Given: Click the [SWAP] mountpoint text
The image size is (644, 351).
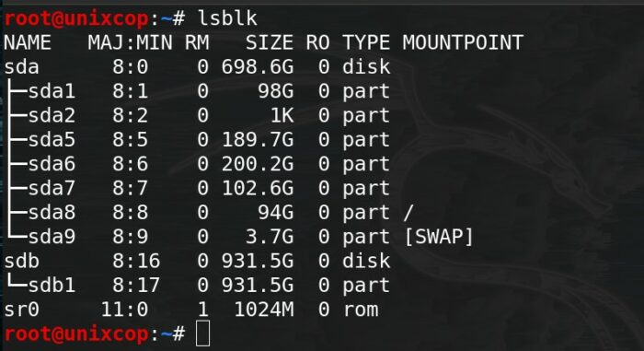Looking at the screenshot, I should [x=439, y=237].
